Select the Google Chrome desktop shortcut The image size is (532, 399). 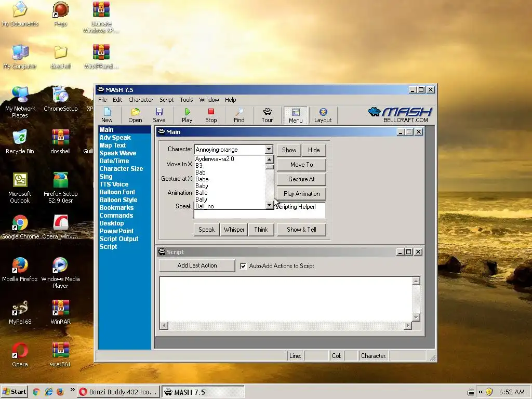click(x=20, y=227)
